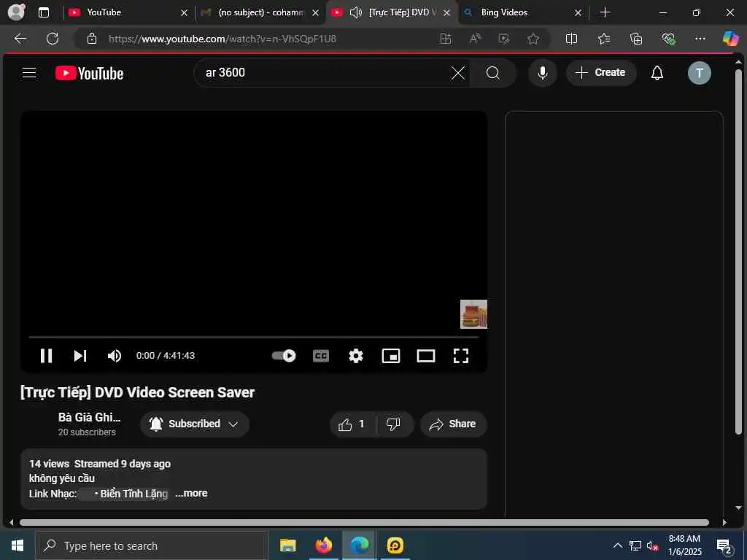Viewport: 747px width, 560px height.
Task: Mute the video player volume
Action: 115,356
